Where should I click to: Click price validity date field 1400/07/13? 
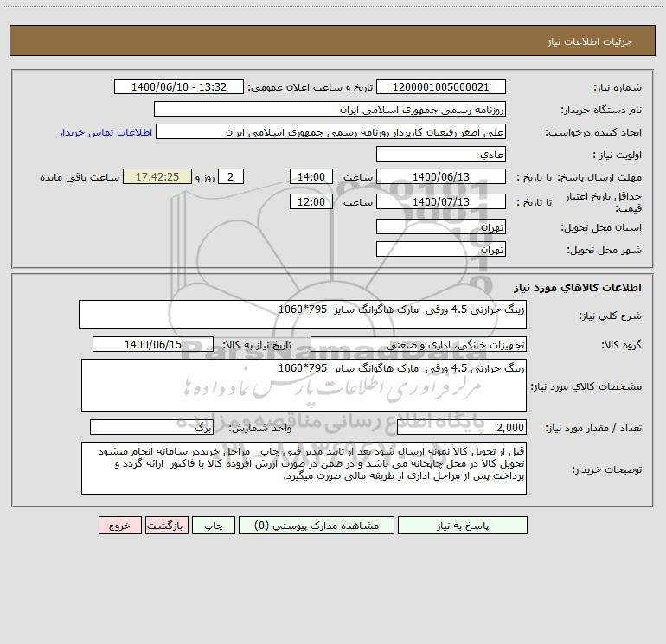[441, 201]
